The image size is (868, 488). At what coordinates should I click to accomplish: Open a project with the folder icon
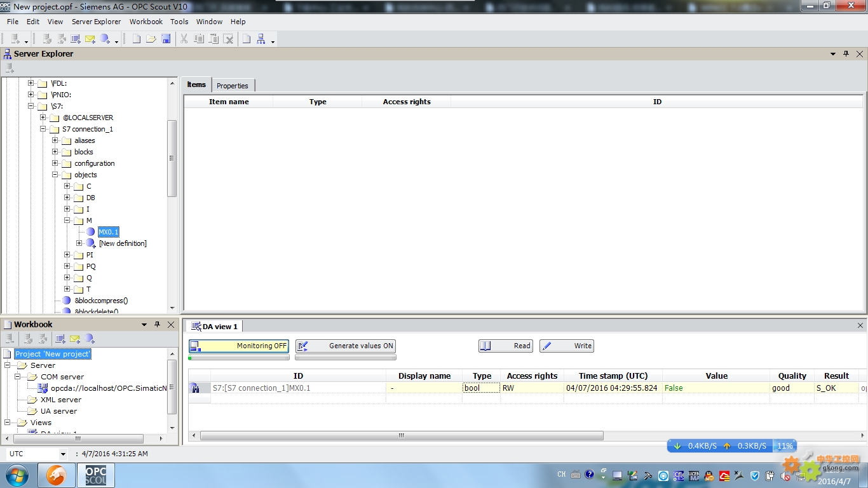[x=151, y=39]
